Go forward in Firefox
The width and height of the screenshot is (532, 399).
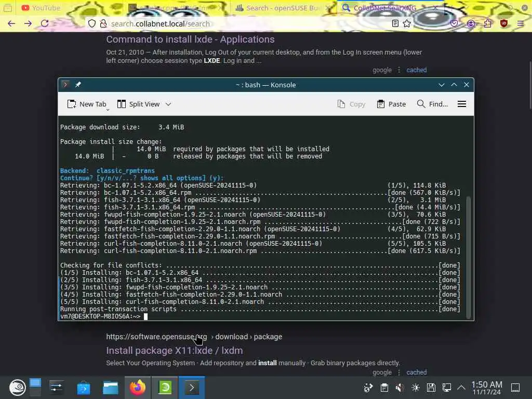[x=28, y=23]
